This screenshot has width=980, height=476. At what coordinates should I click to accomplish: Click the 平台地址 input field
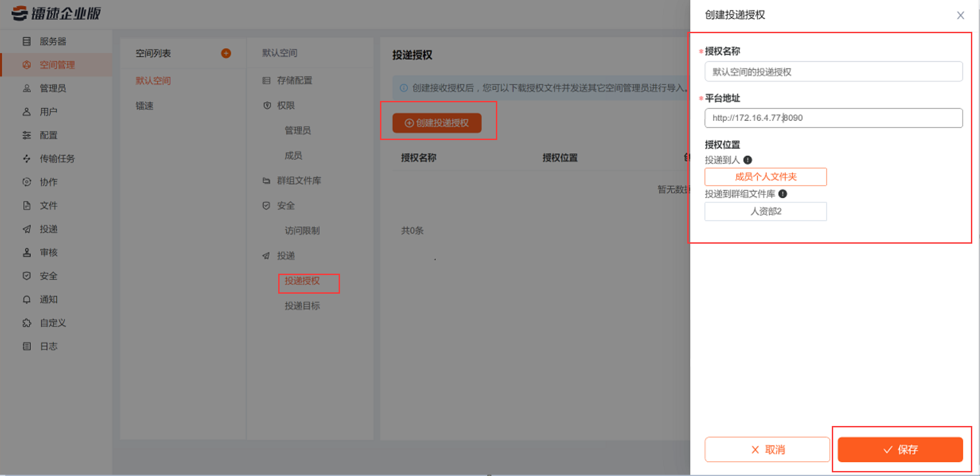(833, 118)
